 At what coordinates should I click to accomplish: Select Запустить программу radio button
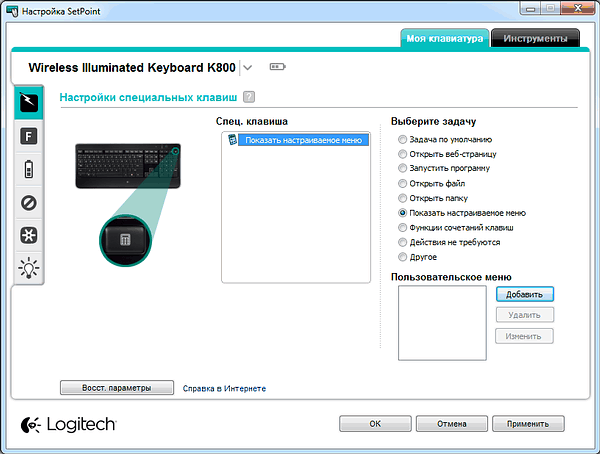click(x=402, y=168)
